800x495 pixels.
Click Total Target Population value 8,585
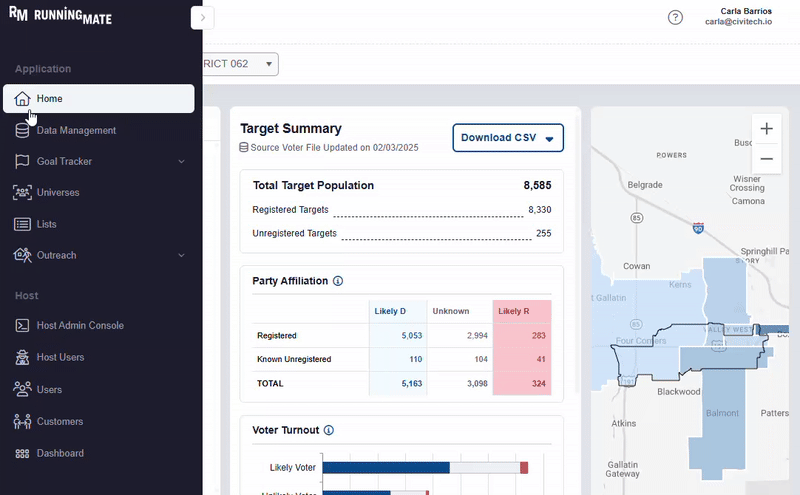(x=537, y=186)
